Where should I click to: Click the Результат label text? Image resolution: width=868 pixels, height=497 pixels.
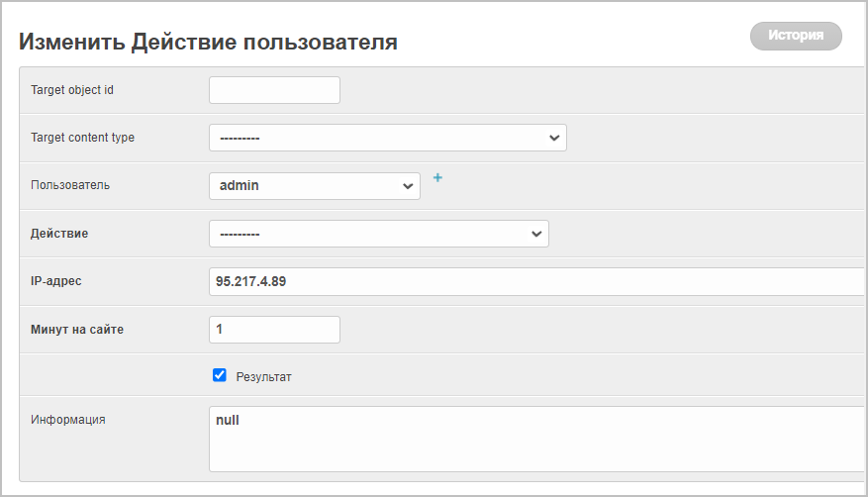263,377
